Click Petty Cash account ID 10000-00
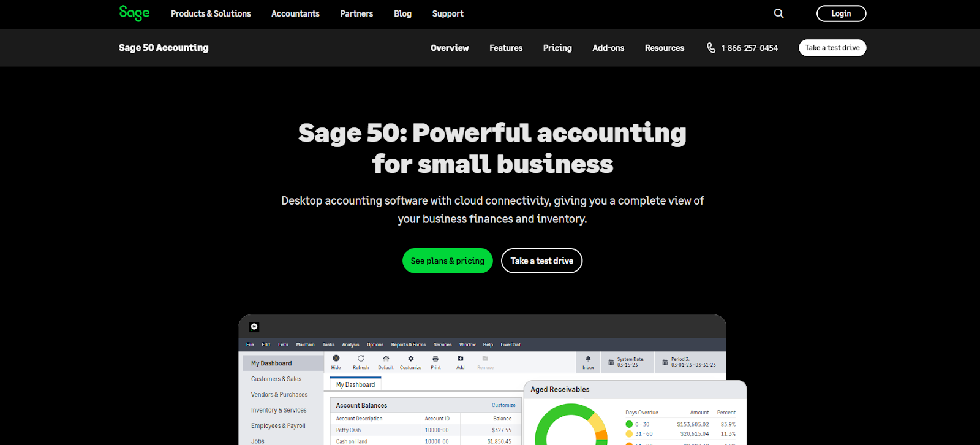 [437, 430]
